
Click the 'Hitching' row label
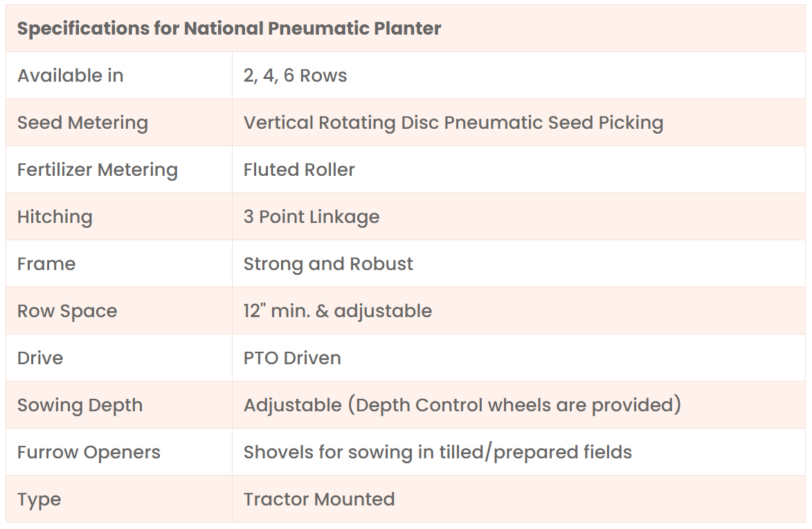tap(55, 217)
